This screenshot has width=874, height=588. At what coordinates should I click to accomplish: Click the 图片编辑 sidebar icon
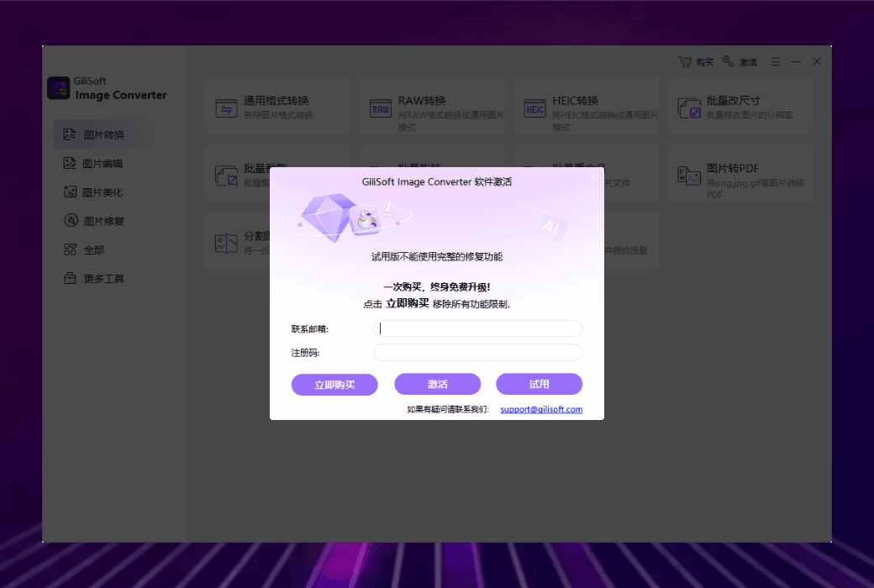tap(70, 163)
